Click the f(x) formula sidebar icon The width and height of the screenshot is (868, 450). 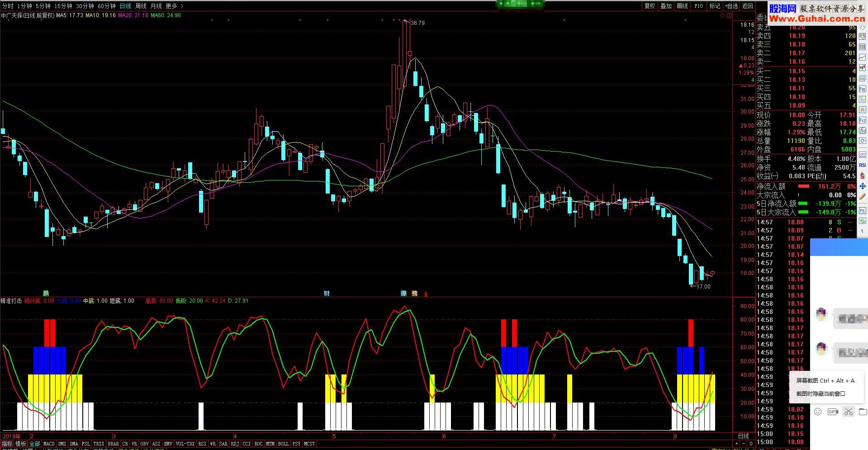click(x=863, y=131)
